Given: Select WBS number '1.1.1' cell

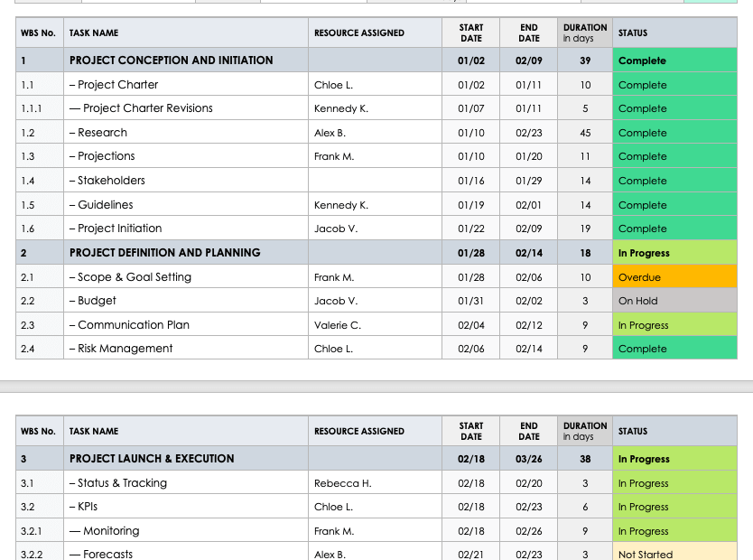Looking at the screenshot, I should coord(40,108).
